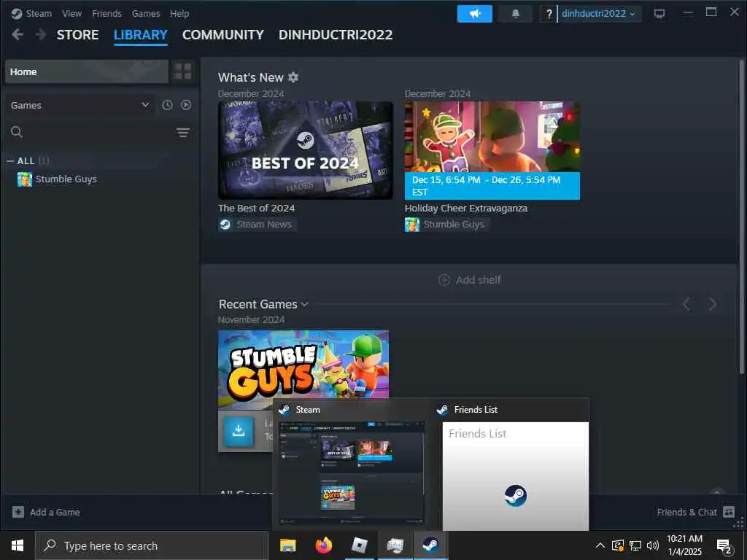Open Roblox from the taskbar

tap(359, 545)
